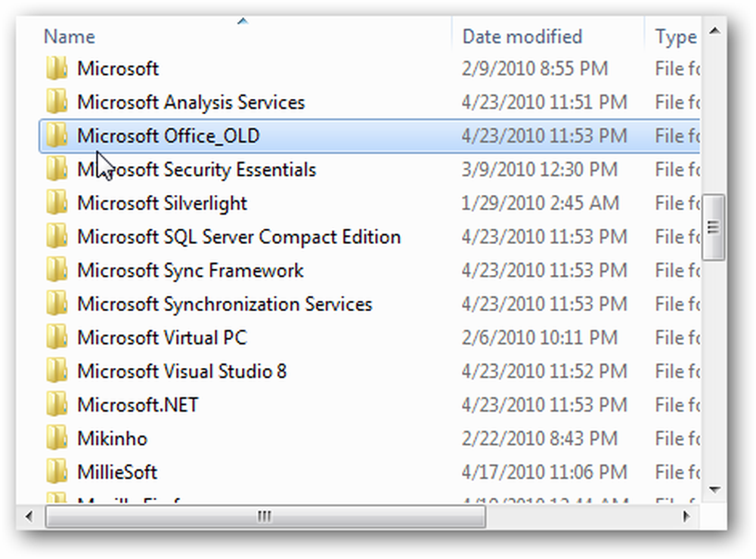Click the Microsoft Silverlight folder icon
Image resolution: width=756 pixels, height=559 pixels.
(57, 203)
